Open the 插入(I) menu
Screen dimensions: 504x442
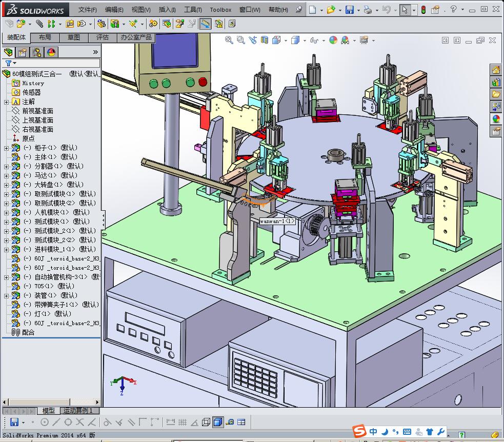tap(167, 10)
